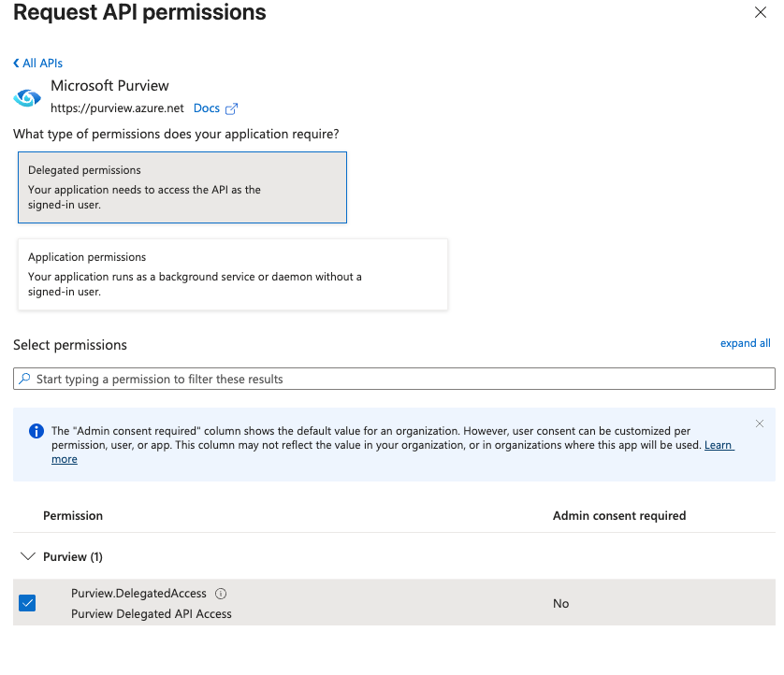Click the blue info icon in the banner
The width and height of the screenshot is (784, 675).
pos(36,431)
